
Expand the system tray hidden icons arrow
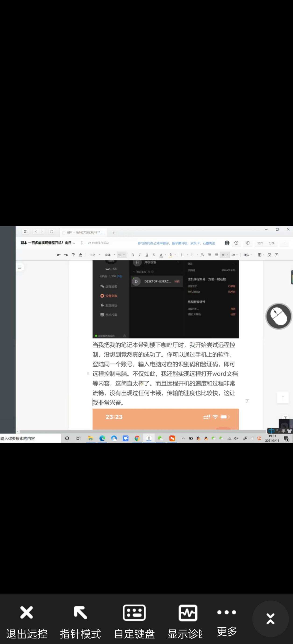(x=183, y=438)
